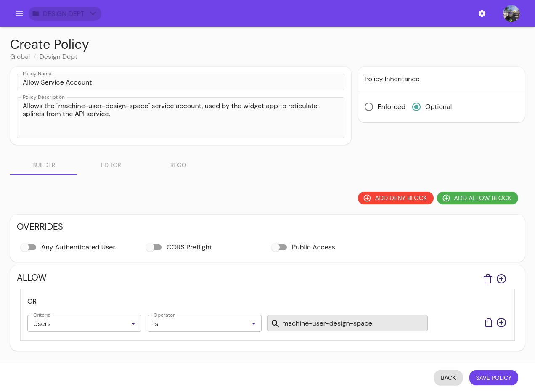Screen dimensions: 535x392
Task: Save the policy with Save Policy button
Action: coord(494,378)
